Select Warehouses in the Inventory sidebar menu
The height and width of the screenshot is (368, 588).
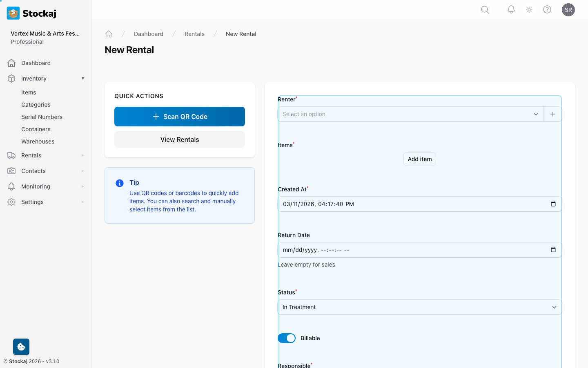tap(38, 141)
